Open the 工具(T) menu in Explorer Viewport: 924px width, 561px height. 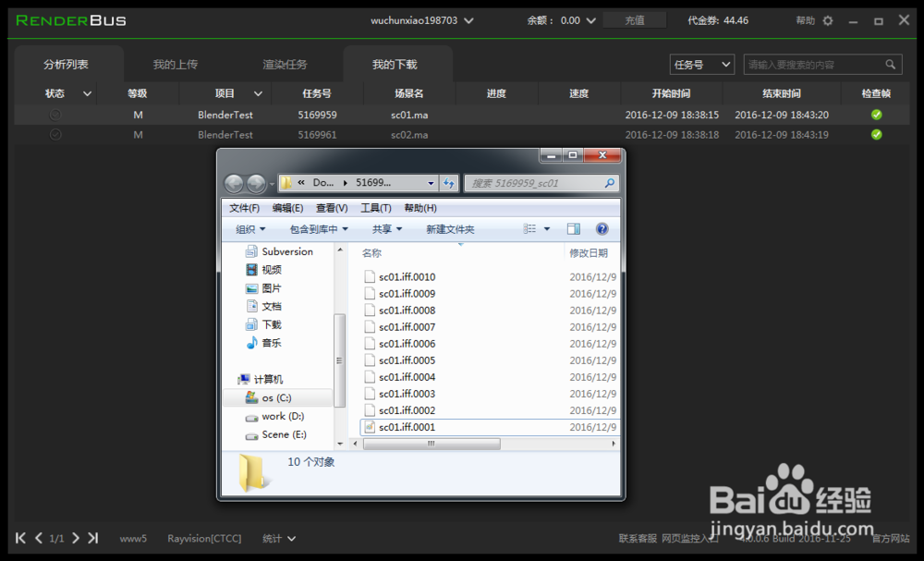click(x=375, y=207)
